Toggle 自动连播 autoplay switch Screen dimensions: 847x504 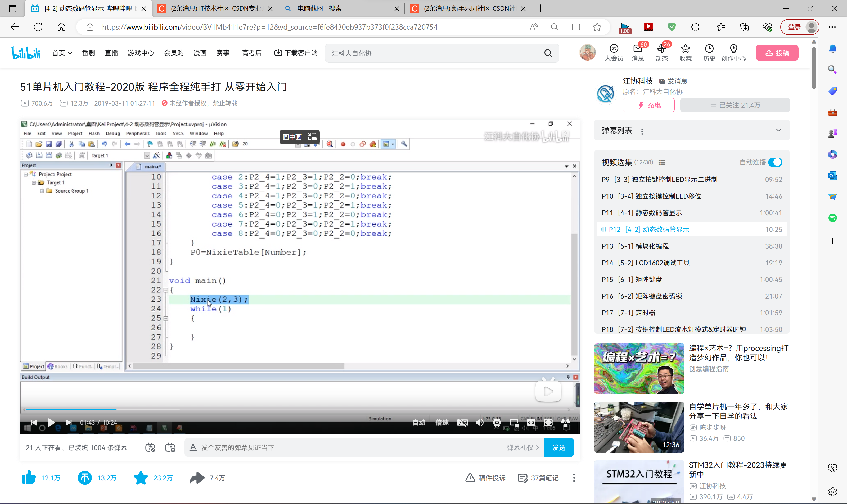point(775,162)
